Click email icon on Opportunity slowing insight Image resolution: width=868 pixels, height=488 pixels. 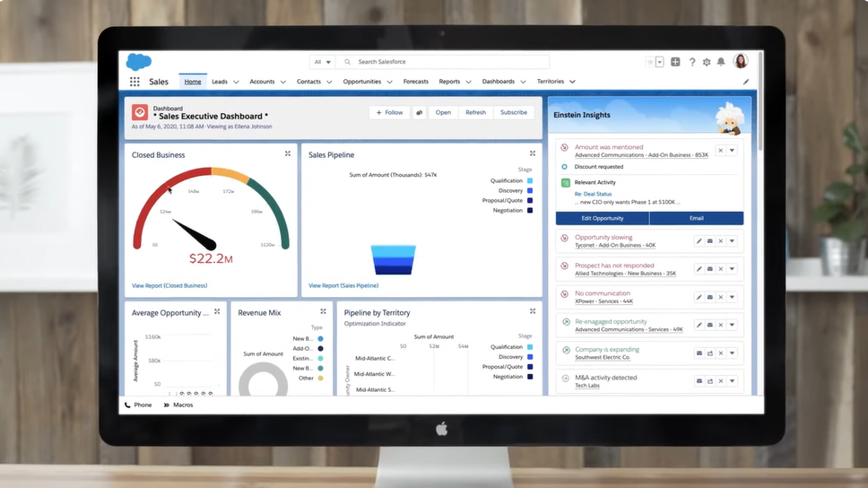[709, 241]
